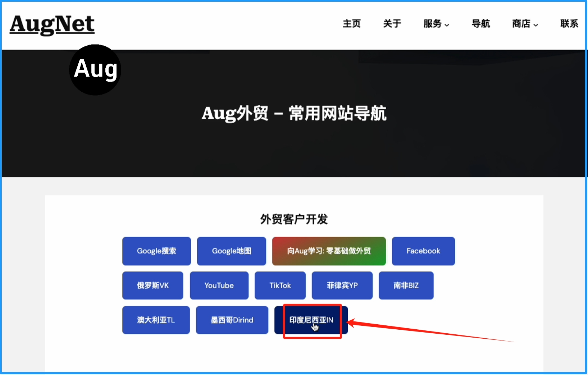Image resolution: width=588 pixels, height=375 pixels.
Task: Open the Facebook button
Action: click(x=423, y=251)
